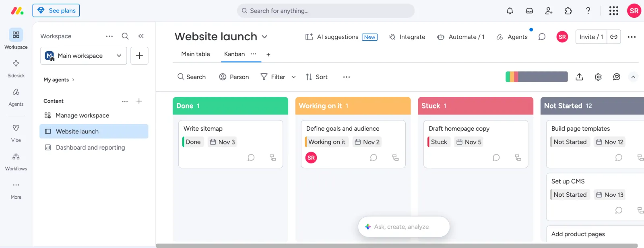Click the status summary color bar

pos(537,77)
